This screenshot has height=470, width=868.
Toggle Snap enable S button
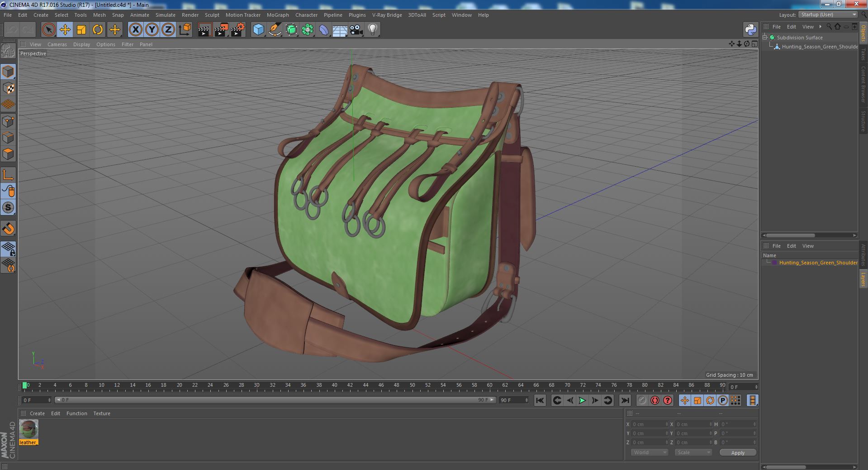(8, 208)
